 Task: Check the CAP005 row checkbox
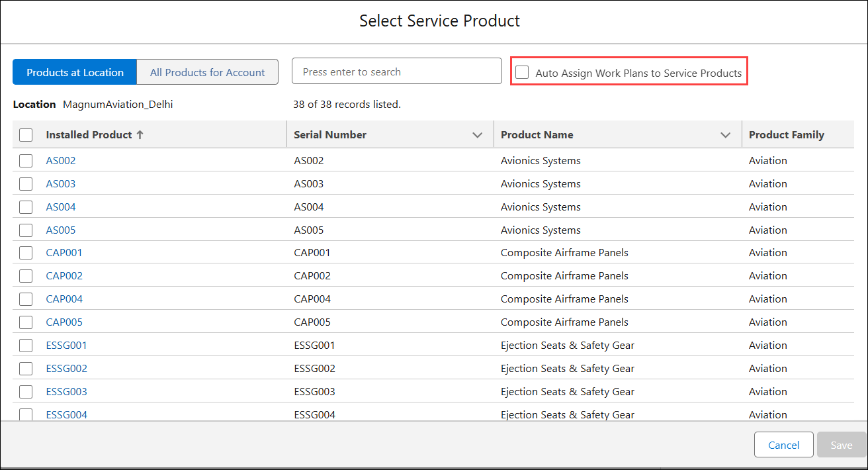click(26, 322)
